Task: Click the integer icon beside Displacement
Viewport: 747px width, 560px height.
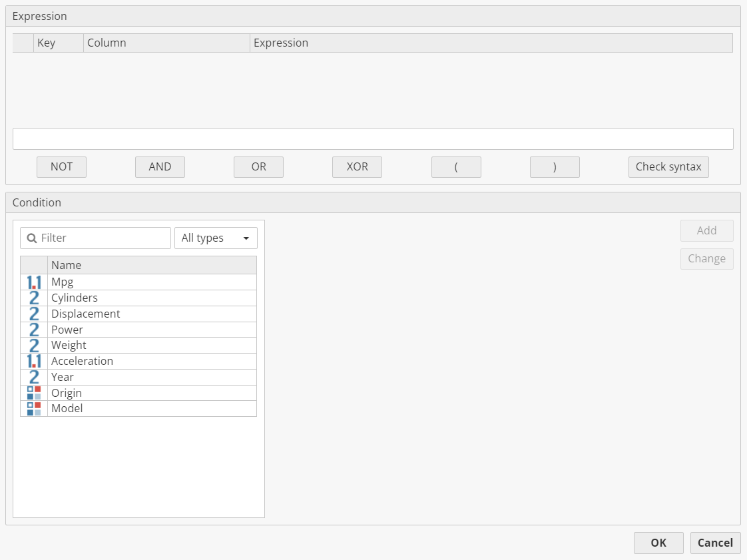Action: tap(34, 314)
